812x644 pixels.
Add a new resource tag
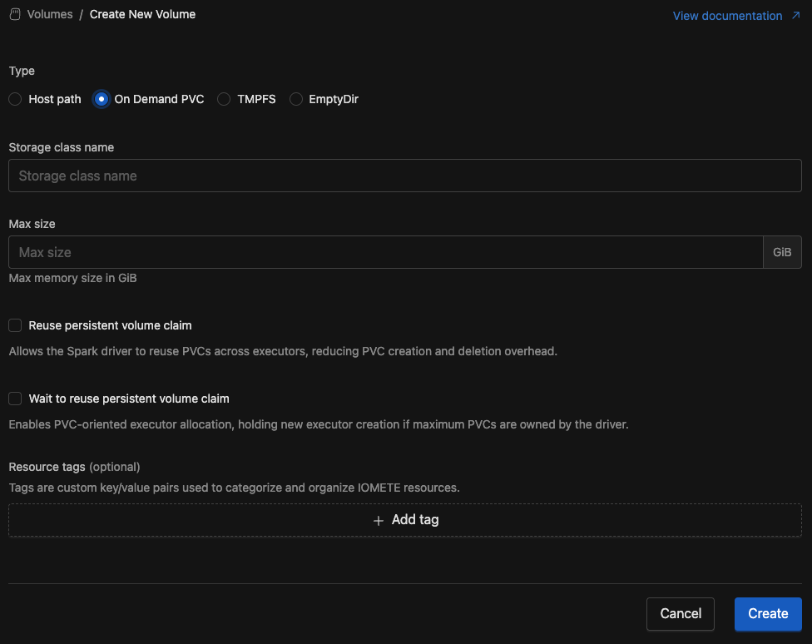coord(405,520)
